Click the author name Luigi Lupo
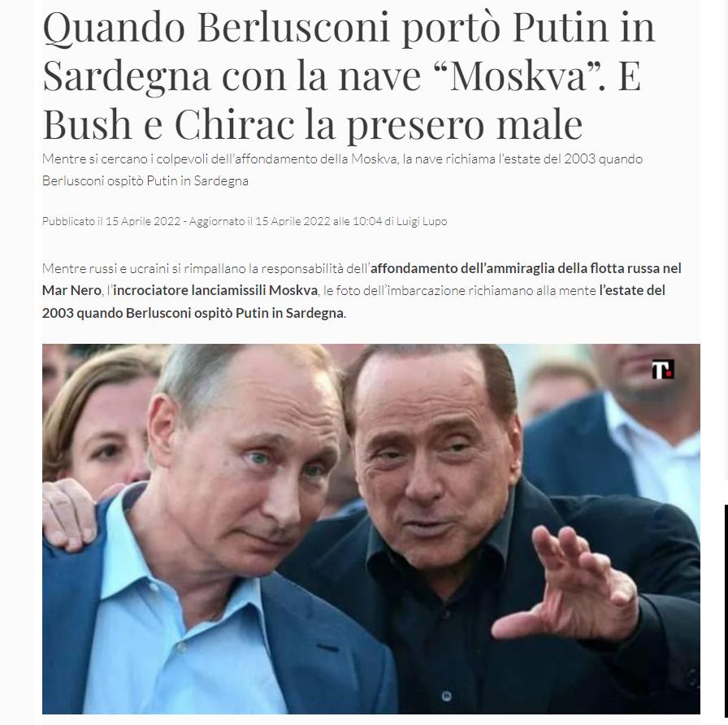 (x=422, y=221)
